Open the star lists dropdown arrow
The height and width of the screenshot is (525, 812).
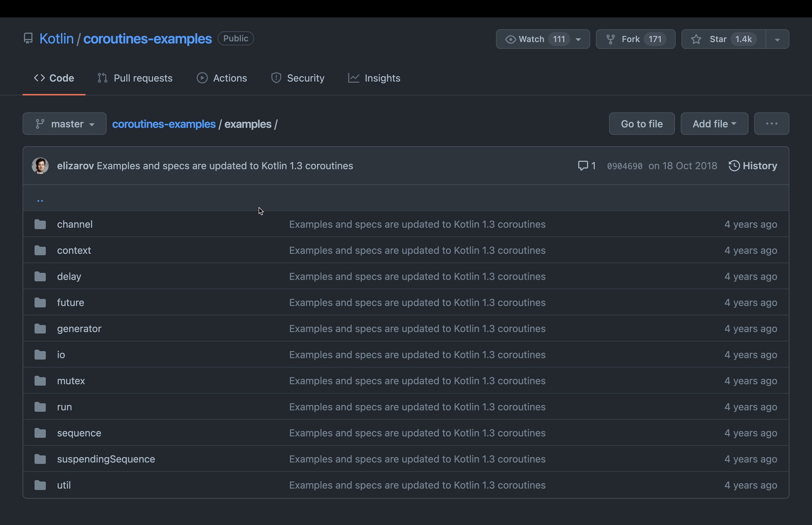point(777,39)
